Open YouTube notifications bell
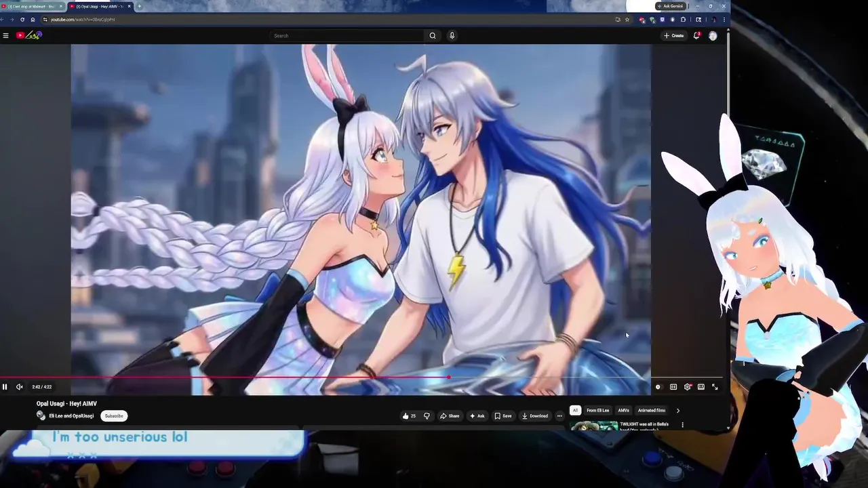This screenshot has height=488, width=868. pyautogui.click(x=696, y=35)
